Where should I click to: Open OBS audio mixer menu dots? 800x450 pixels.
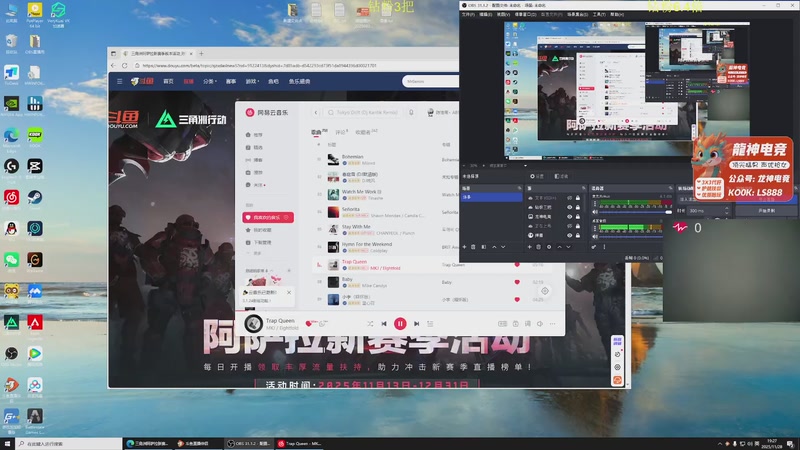pos(604,247)
